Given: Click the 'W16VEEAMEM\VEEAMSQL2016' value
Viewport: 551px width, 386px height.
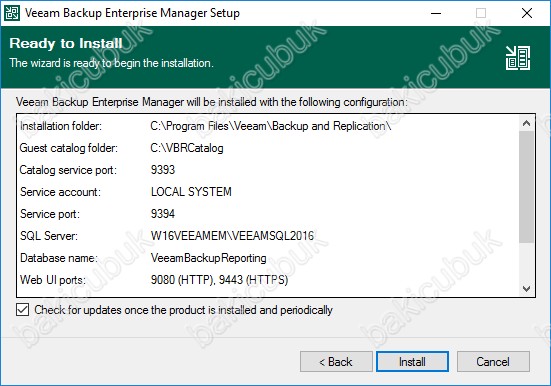Looking at the screenshot, I should pos(232,236).
